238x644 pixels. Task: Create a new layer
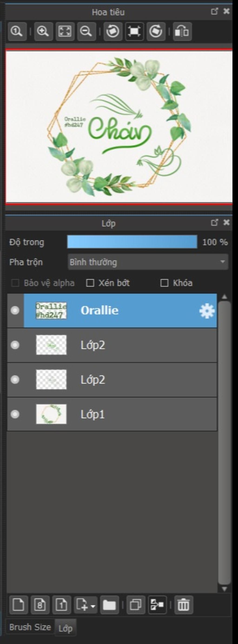pyautogui.click(x=18, y=605)
